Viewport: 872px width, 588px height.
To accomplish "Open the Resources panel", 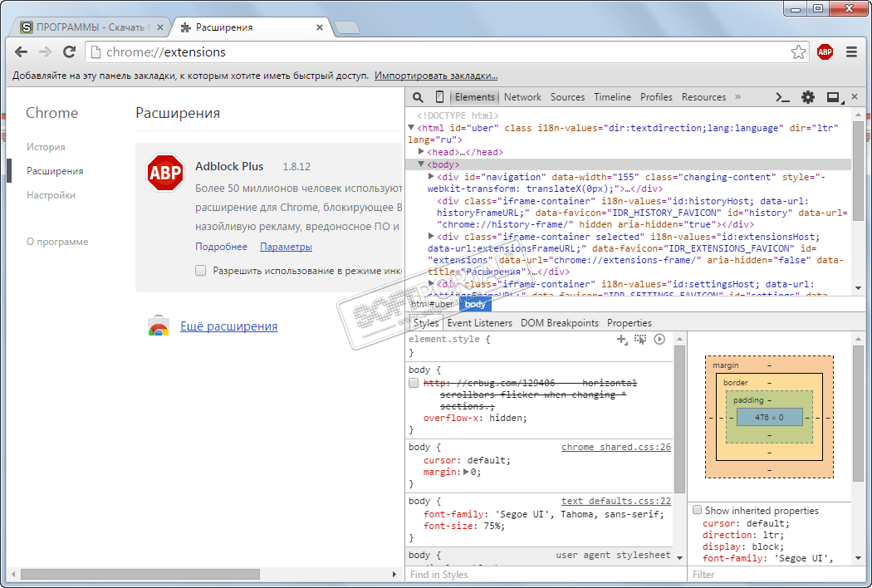I will click(703, 97).
